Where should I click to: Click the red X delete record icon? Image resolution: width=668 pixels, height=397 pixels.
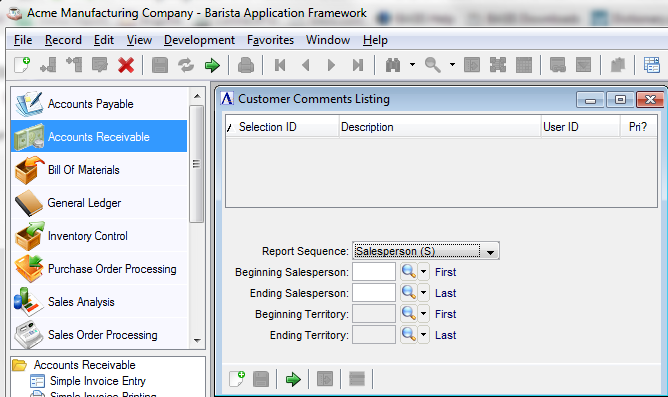click(126, 65)
